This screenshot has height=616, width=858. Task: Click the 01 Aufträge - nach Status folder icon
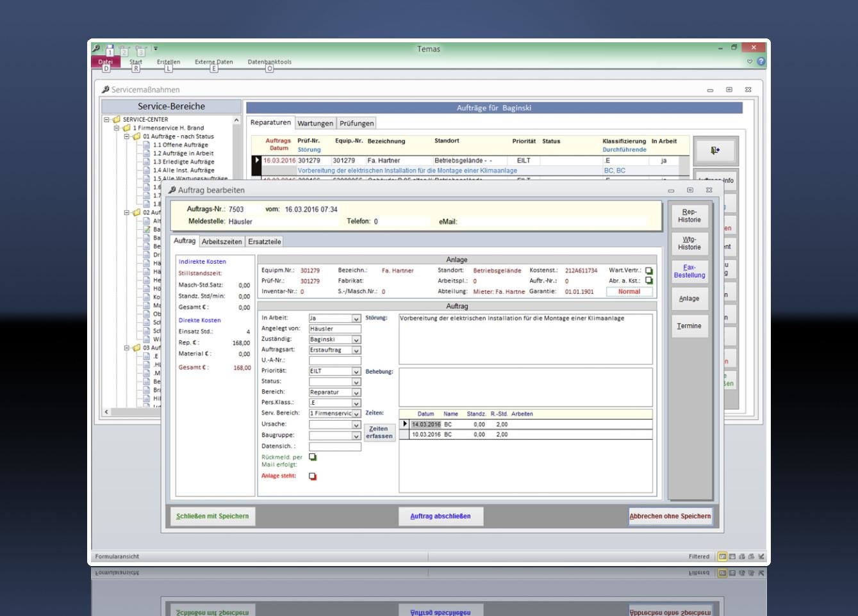tap(136, 136)
